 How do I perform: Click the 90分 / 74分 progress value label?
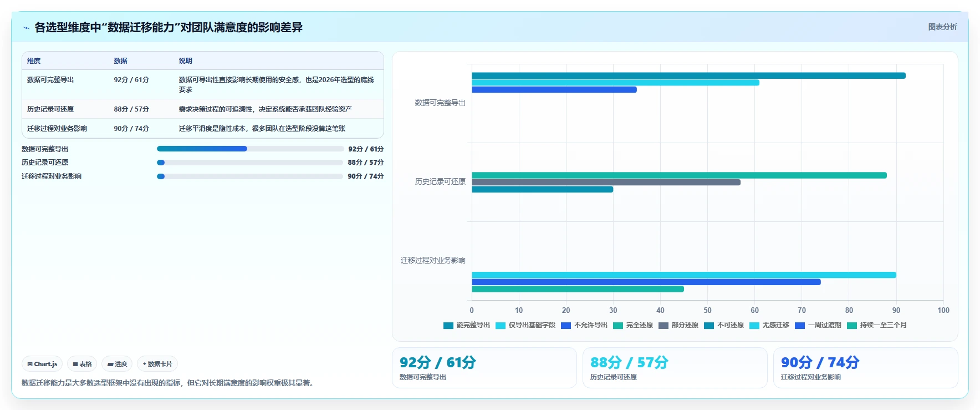(366, 176)
